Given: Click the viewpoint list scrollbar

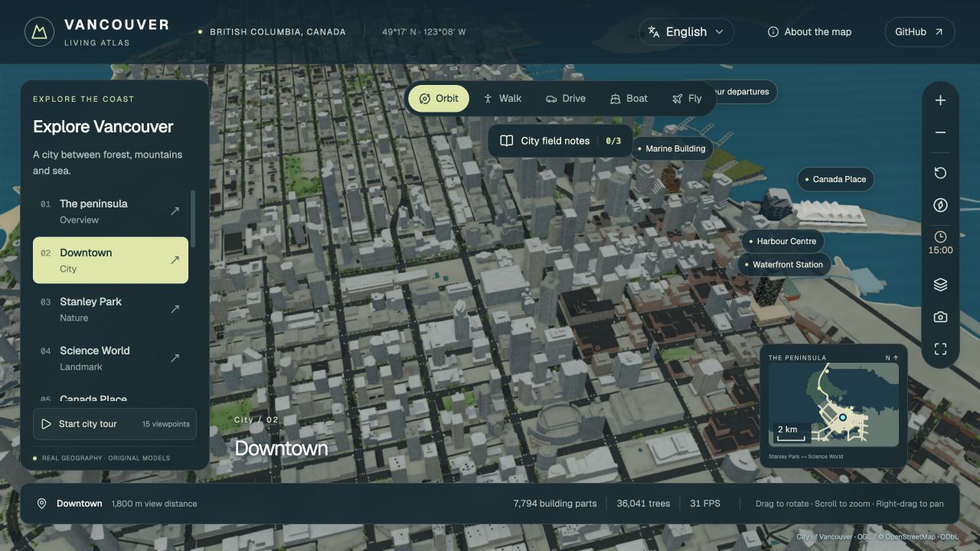Looking at the screenshot, I should click(193, 219).
